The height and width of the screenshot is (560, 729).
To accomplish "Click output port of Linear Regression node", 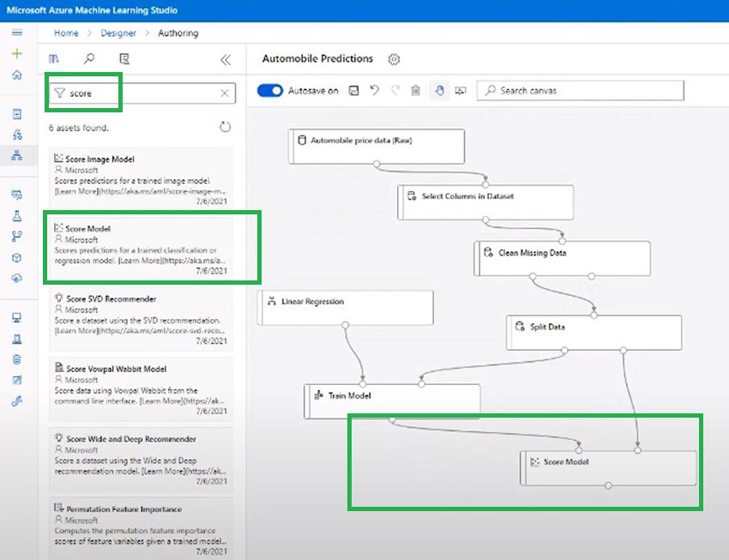I will (x=345, y=325).
